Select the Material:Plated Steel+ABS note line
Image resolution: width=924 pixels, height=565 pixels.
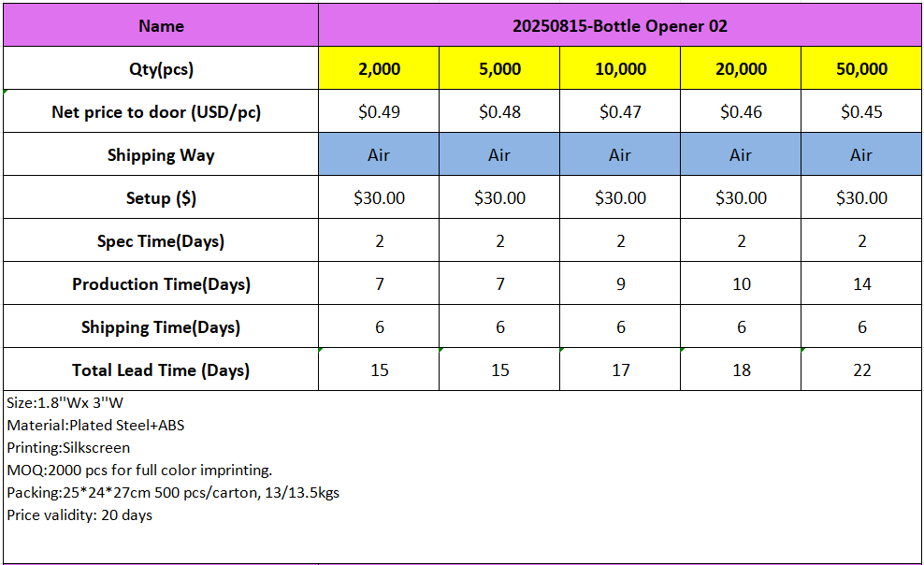pos(95,426)
